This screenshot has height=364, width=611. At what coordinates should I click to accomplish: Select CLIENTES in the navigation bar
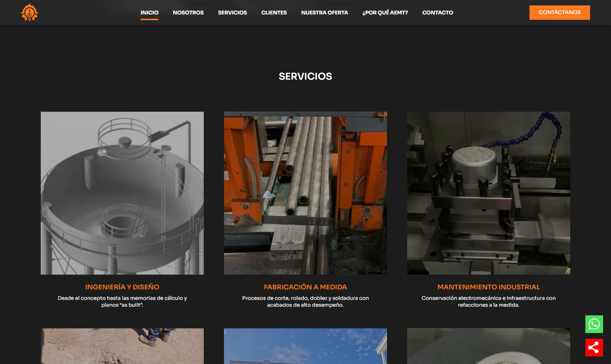[274, 13]
